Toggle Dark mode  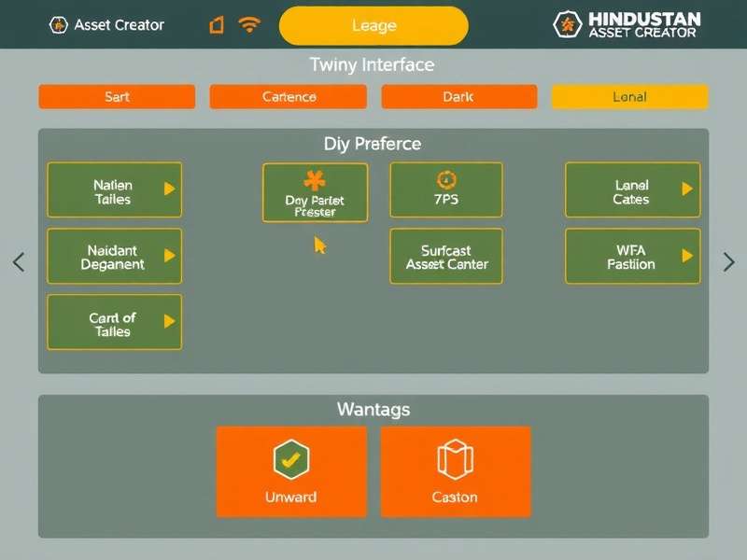[458, 96]
